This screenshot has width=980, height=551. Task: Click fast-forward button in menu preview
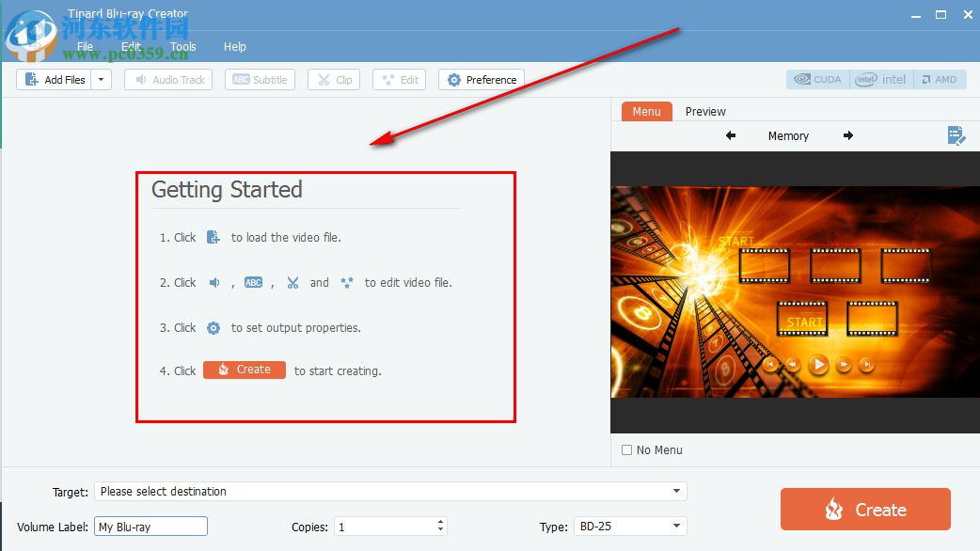pos(844,364)
